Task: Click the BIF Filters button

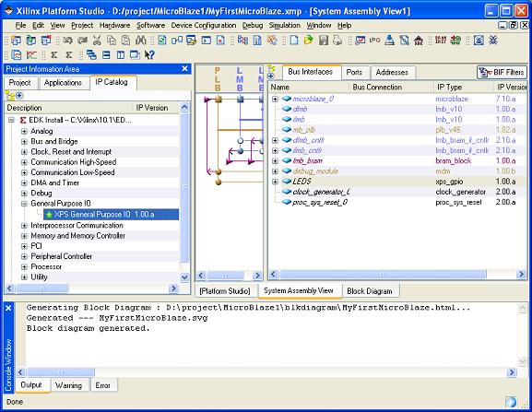Action: 502,72
